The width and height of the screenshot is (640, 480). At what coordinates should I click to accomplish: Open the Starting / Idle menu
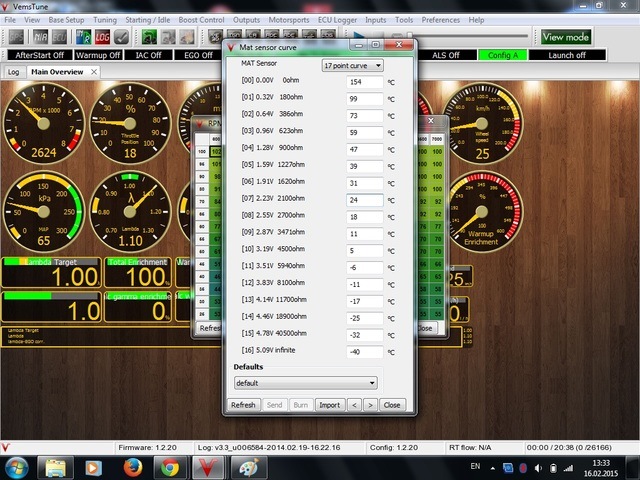coord(147,20)
